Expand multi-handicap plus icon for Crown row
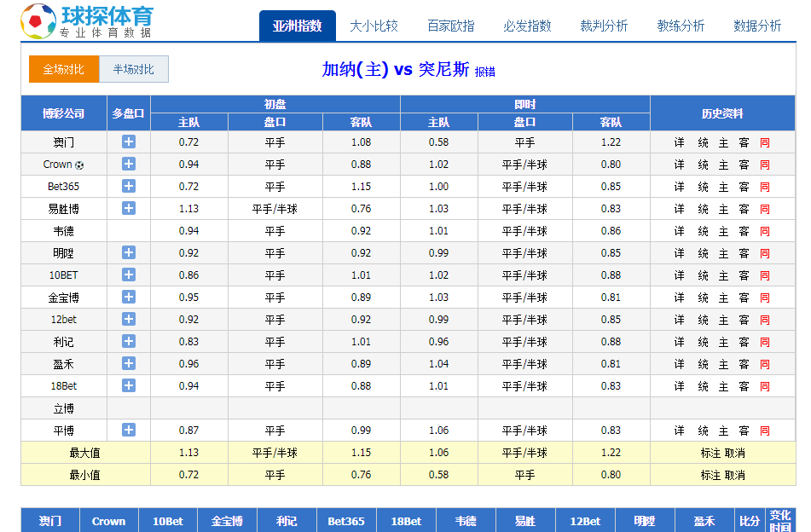Viewport: 811px width, 532px height. point(129,164)
